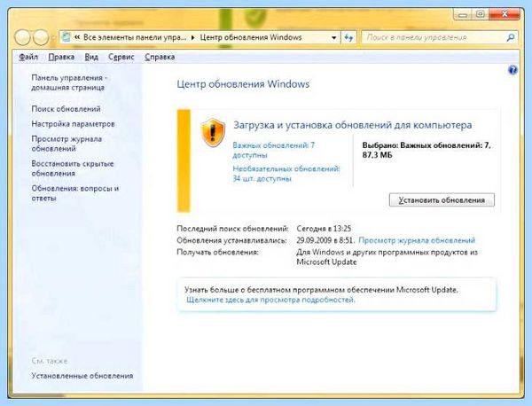
Task: Expand the breadcrumb arrow before Центр обновления Windows
Action: pyautogui.click(x=193, y=37)
